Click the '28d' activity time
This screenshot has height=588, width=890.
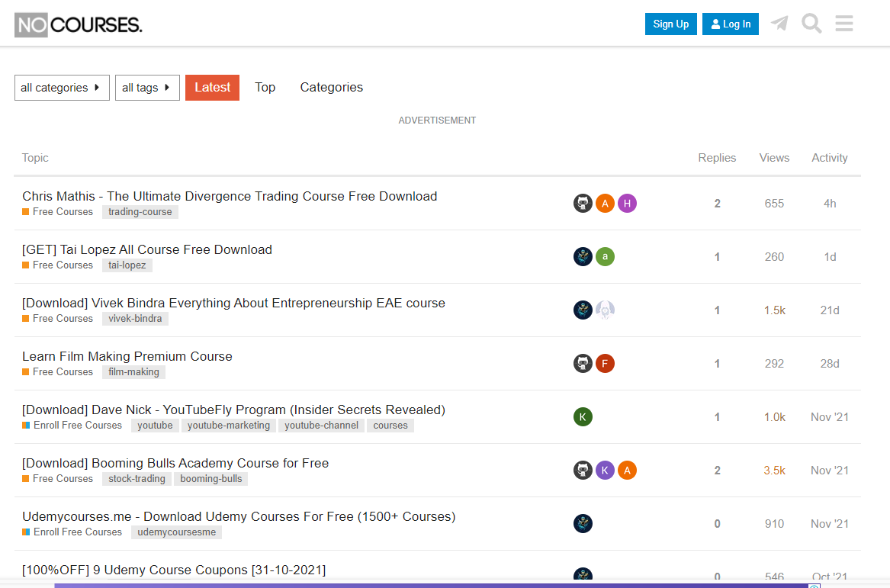click(x=829, y=363)
